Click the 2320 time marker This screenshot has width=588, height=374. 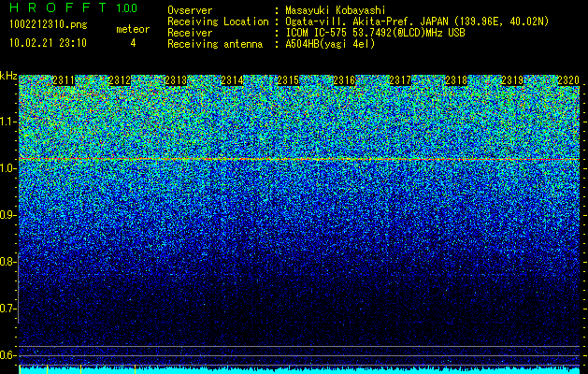point(568,80)
